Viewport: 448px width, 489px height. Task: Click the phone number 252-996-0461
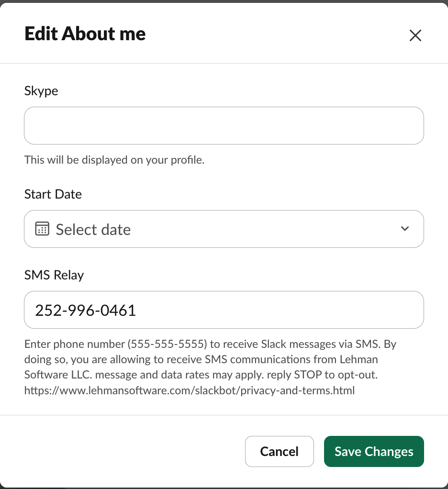[x=85, y=310]
